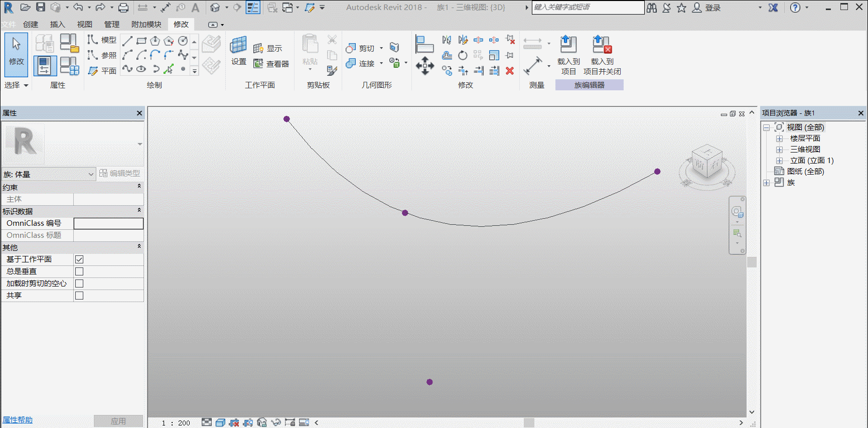Enable the 共享 checkbox

click(x=79, y=296)
